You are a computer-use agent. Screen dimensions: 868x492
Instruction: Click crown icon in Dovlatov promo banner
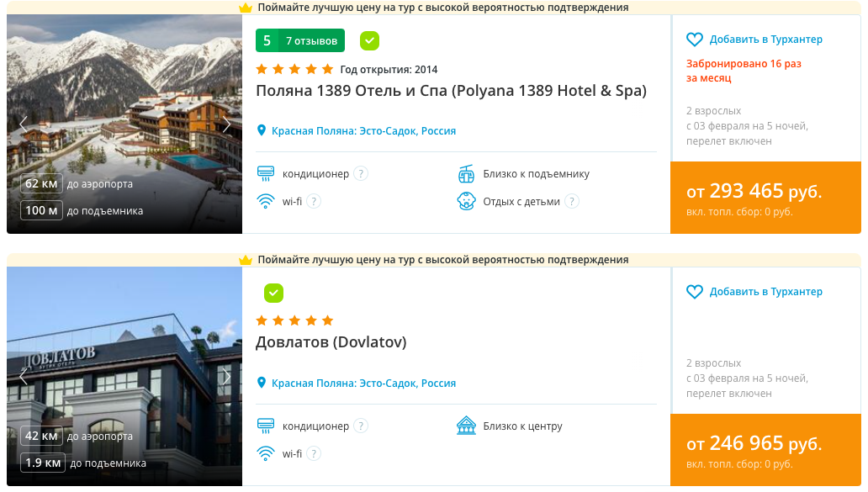point(246,260)
